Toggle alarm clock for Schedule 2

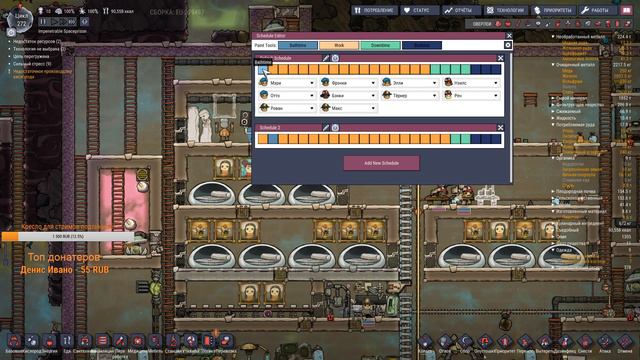click(335, 128)
